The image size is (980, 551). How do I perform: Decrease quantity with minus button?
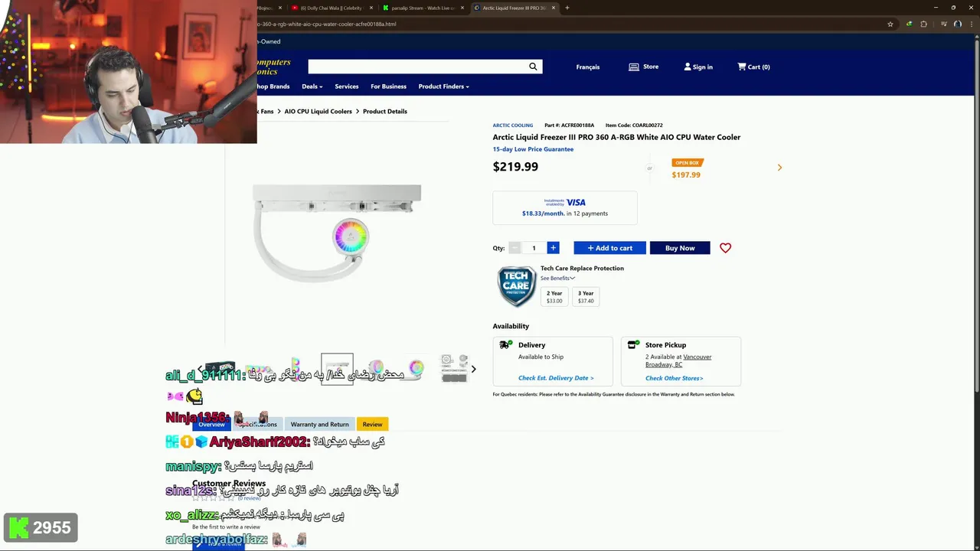pyautogui.click(x=514, y=248)
